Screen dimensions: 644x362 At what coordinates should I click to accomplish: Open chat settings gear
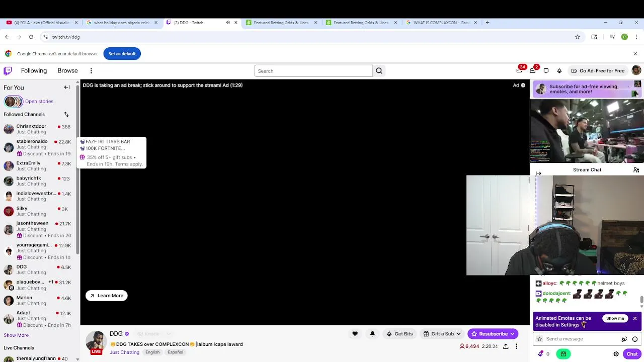coord(616,354)
